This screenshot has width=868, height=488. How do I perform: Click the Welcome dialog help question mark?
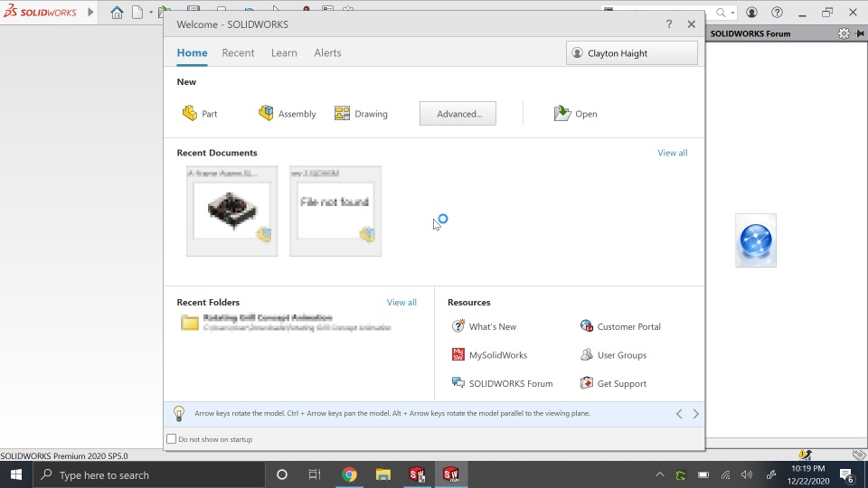point(669,24)
